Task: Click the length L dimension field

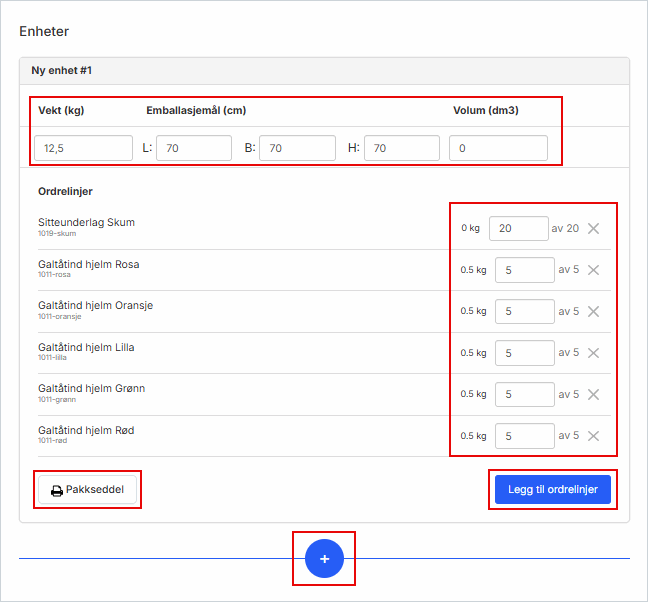Action: [x=193, y=148]
